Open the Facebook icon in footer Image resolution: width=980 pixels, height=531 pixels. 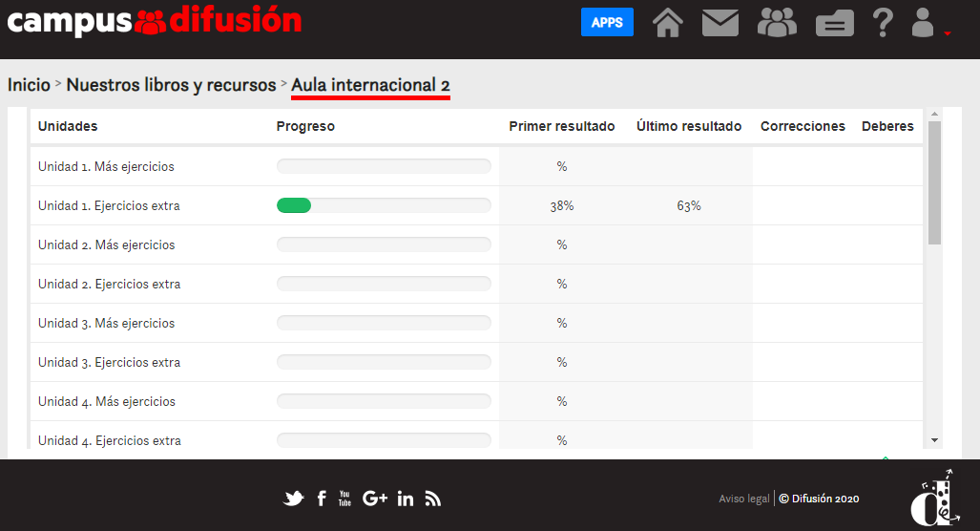[322, 499]
